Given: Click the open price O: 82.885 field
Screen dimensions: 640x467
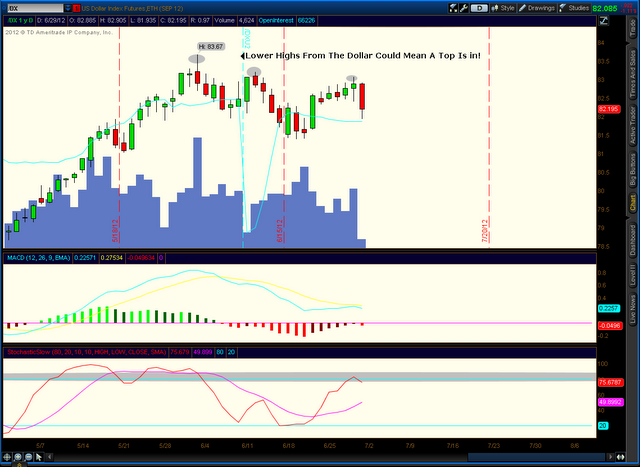Looking at the screenshot, I should point(83,20).
